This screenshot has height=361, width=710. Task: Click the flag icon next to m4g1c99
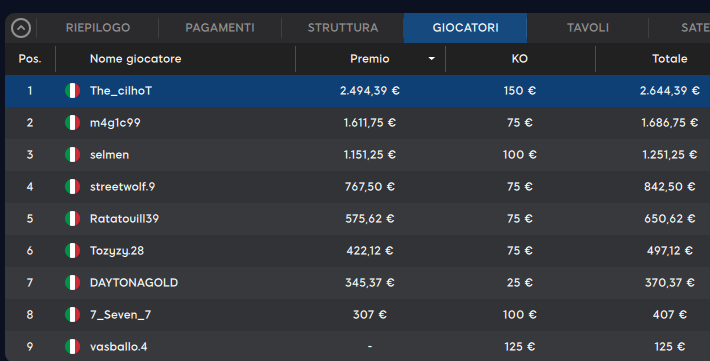[x=72, y=123]
